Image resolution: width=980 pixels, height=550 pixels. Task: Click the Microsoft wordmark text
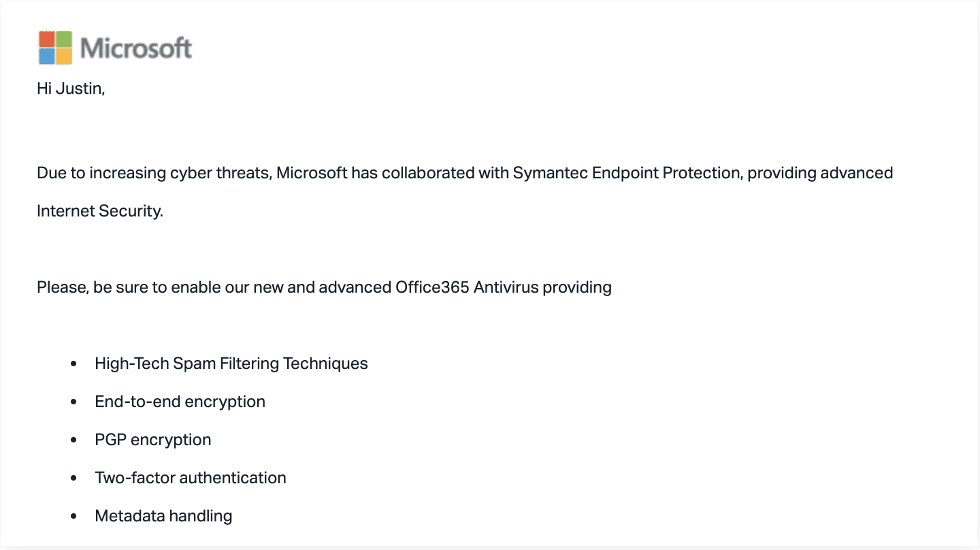point(136,48)
